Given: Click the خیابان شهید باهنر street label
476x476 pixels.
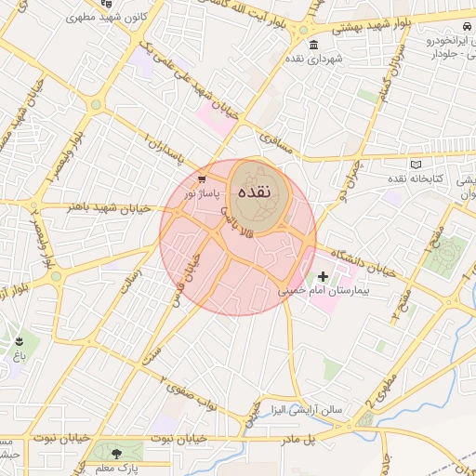Looking at the screenshot, I should pyautogui.click(x=110, y=208).
